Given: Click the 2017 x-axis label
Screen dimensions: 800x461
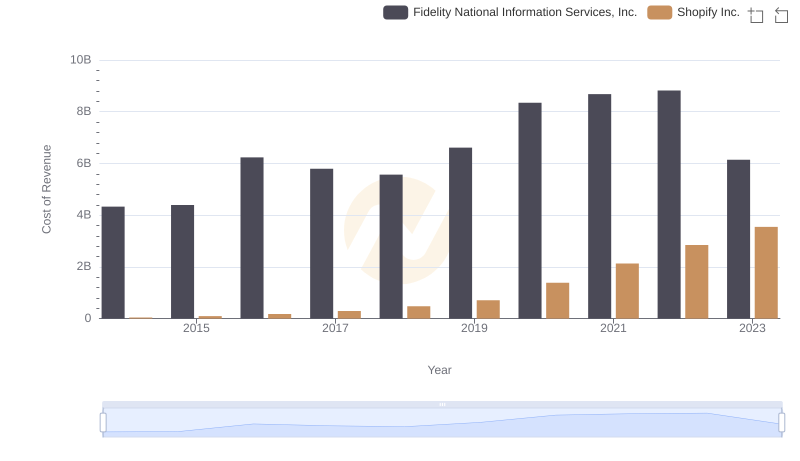Looking at the screenshot, I should 335,328.
